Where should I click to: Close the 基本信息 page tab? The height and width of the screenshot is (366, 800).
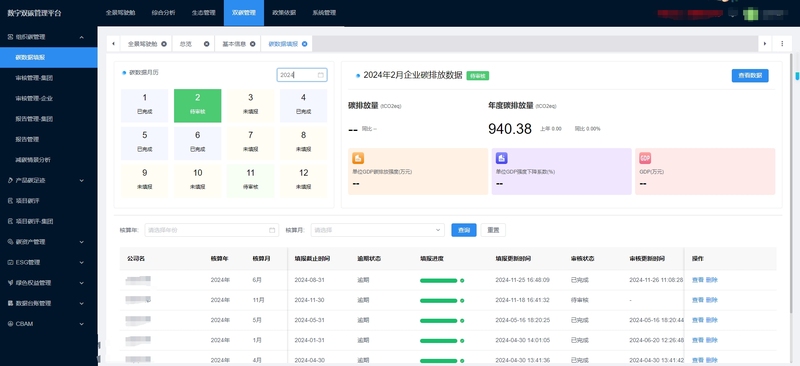tap(253, 44)
